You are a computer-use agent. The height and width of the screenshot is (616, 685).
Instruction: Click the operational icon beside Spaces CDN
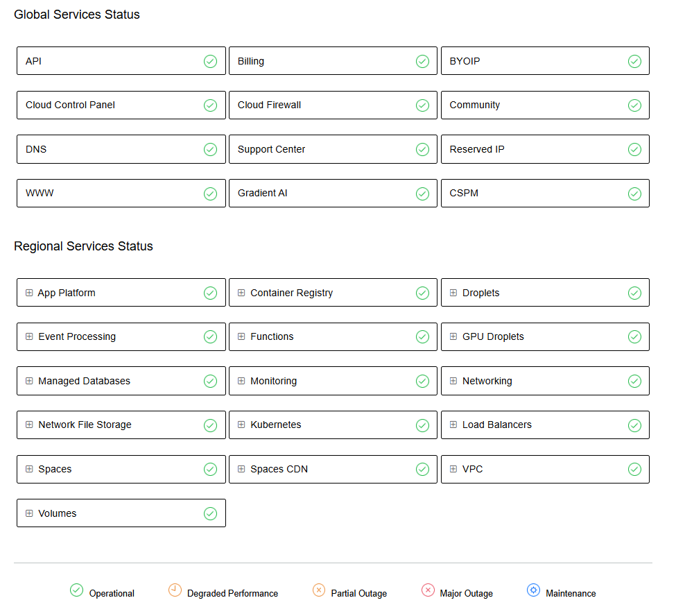(422, 469)
